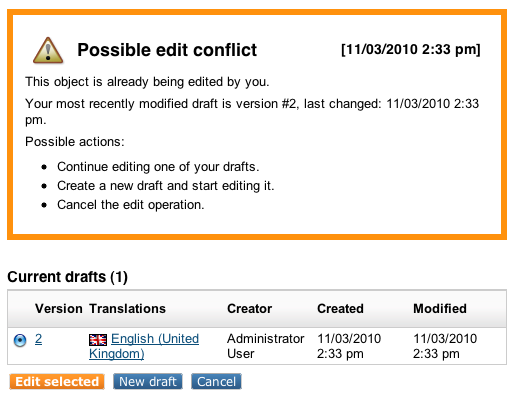This screenshot has width=513, height=415.
Task: Click the yellow warning triangle icon
Action: tap(48, 50)
